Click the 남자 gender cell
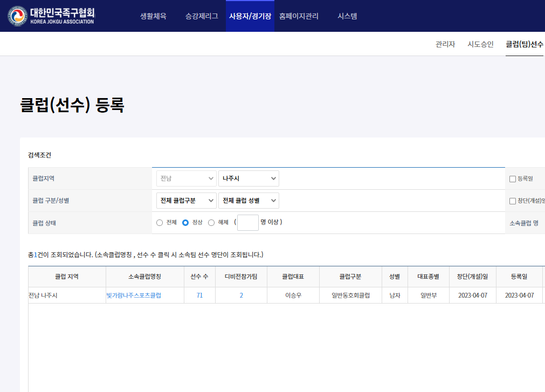This screenshot has height=392, width=545. (x=395, y=295)
